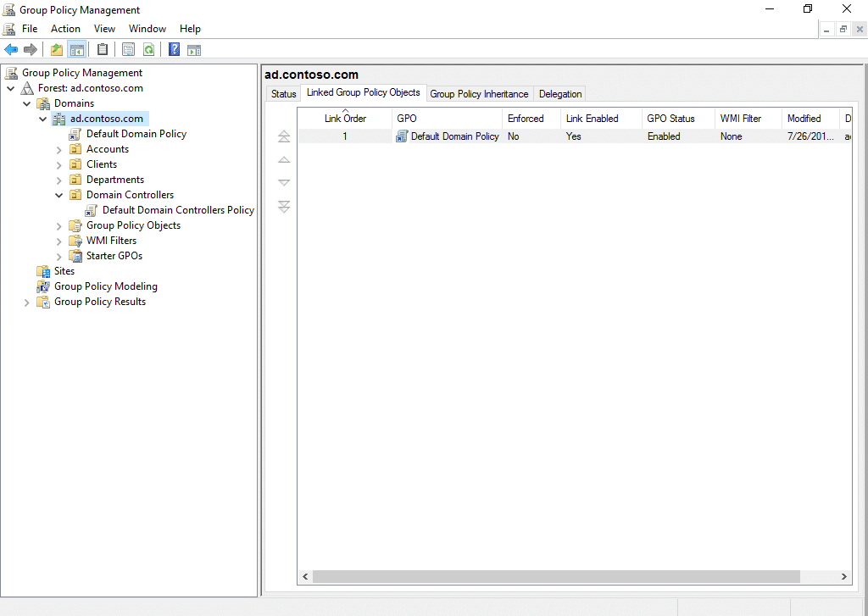Sort by the Link Order column header
The image size is (868, 616).
345,118
